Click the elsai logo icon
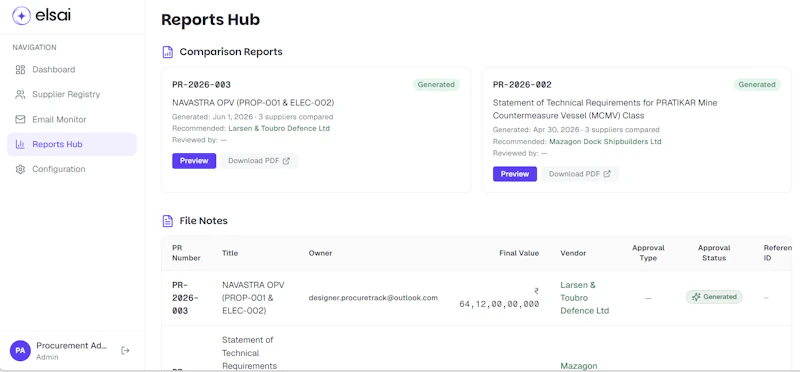The height and width of the screenshot is (372, 800). click(x=21, y=16)
